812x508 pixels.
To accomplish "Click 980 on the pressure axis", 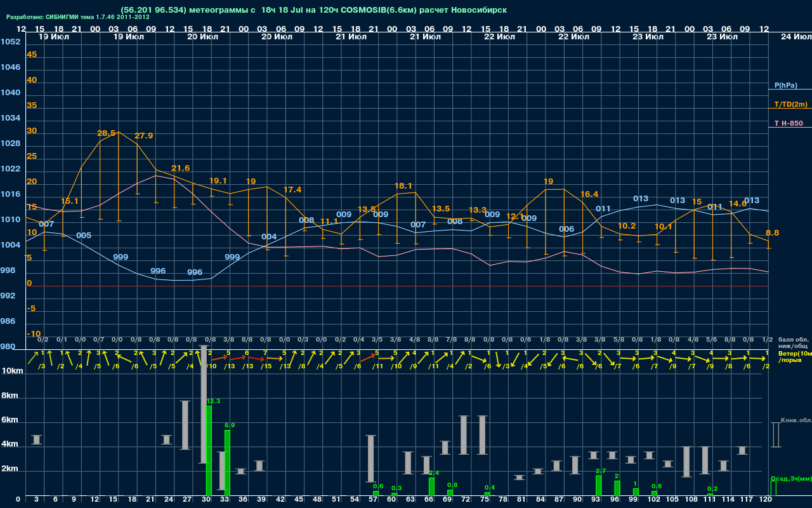I will click(x=8, y=347).
